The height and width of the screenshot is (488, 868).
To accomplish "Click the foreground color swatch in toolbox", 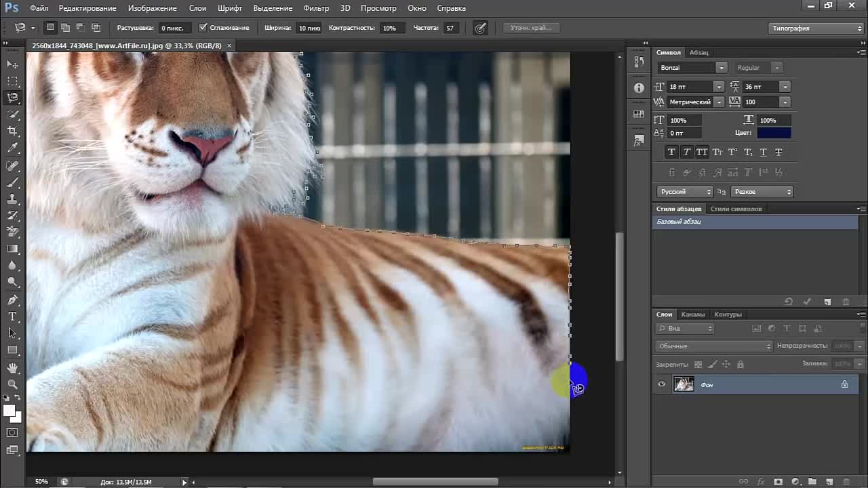I will [x=9, y=411].
